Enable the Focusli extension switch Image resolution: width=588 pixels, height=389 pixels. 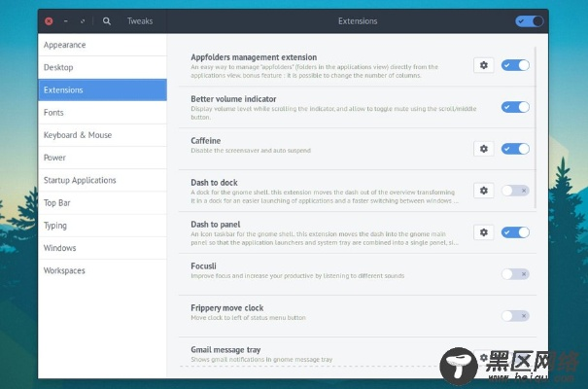click(515, 274)
